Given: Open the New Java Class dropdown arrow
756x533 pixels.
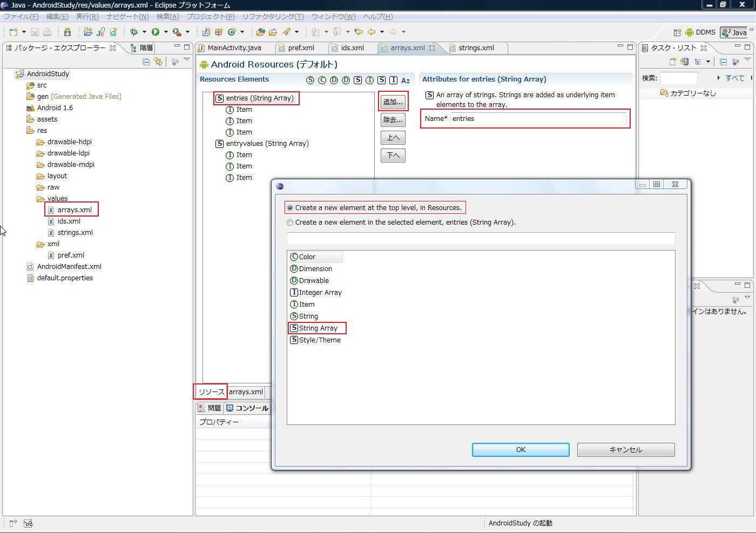Looking at the screenshot, I should [242, 32].
